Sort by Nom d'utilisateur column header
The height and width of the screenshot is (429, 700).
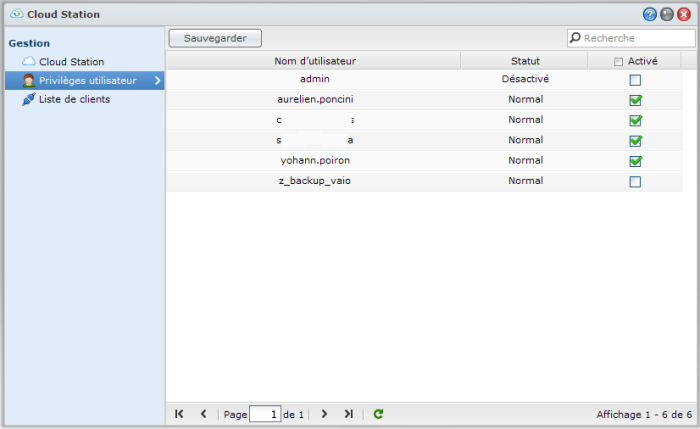315,61
